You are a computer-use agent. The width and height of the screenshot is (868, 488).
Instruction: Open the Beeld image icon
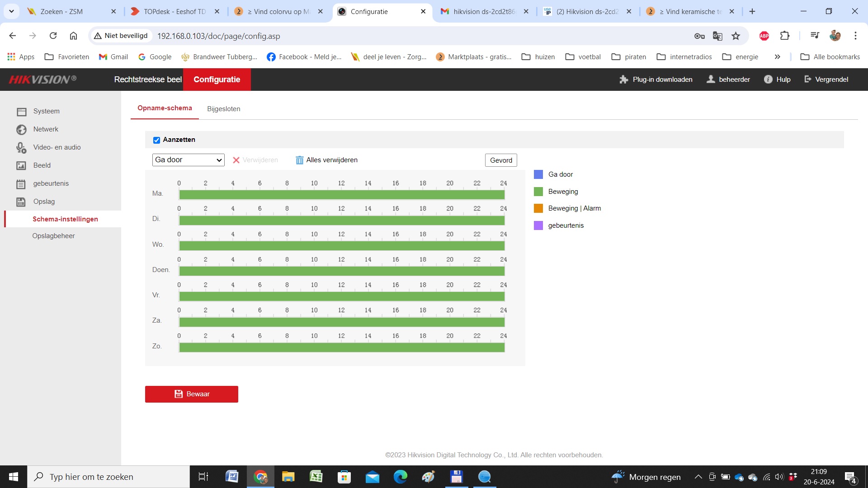(21, 166)
